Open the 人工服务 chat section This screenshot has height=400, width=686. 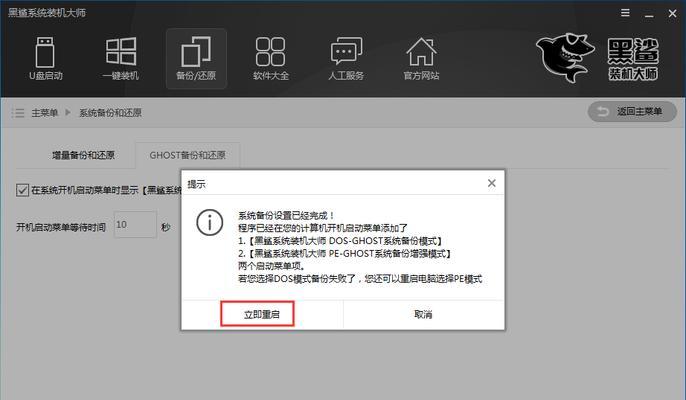pos(346,59)
